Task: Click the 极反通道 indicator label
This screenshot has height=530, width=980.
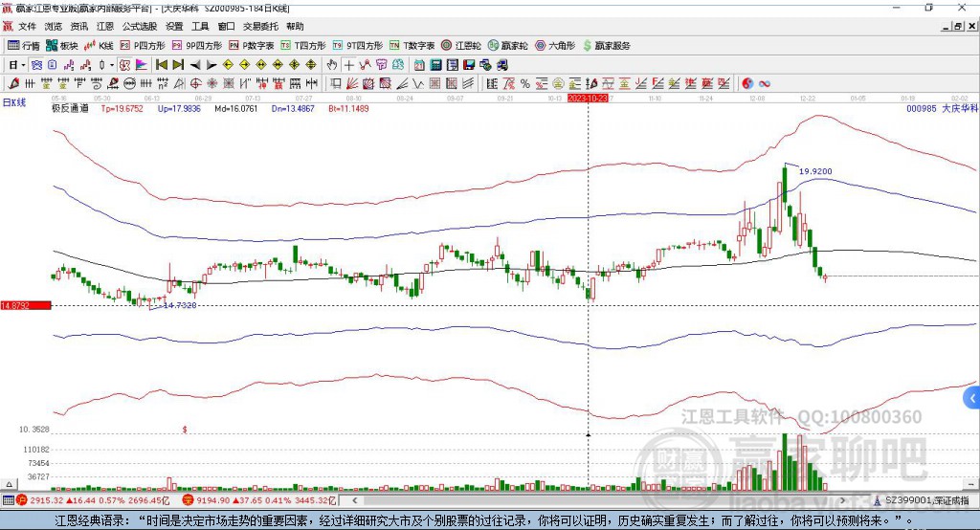Action: click(70, 108)
